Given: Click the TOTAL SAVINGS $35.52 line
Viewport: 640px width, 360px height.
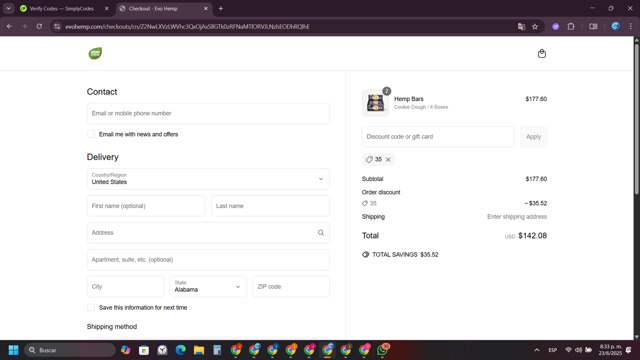Looking at the screenshot, I should (400, 255).
